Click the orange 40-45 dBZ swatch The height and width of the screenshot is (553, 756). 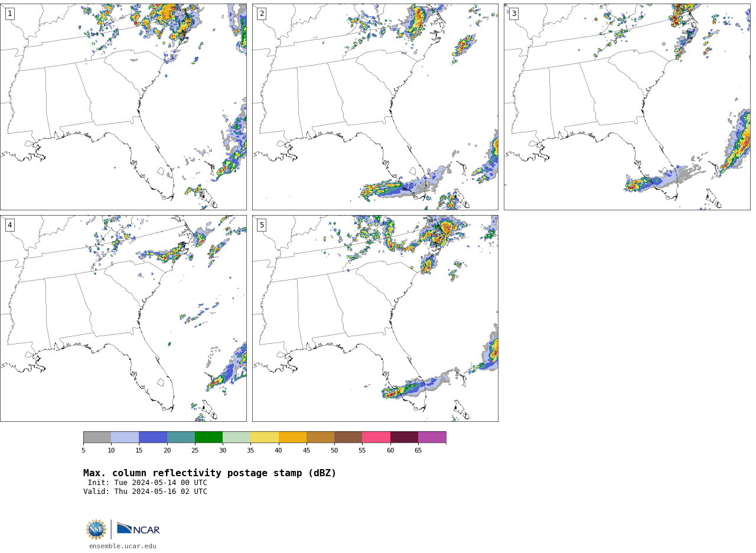pos(292,437)
